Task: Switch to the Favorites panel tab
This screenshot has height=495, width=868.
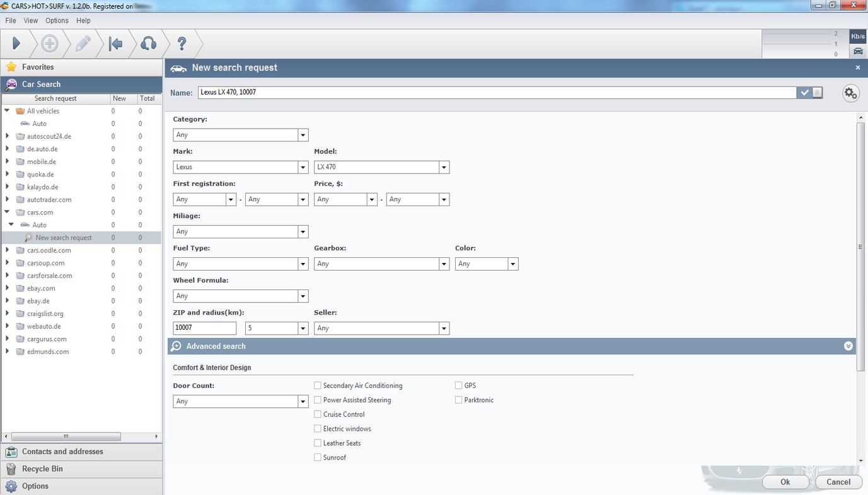Action: [81, 67]
